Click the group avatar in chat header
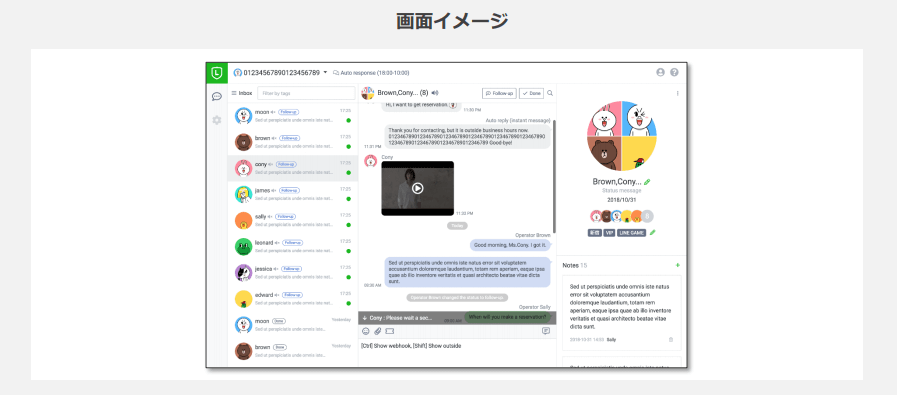This screenshot has width=897, height=395. [368, 93]
